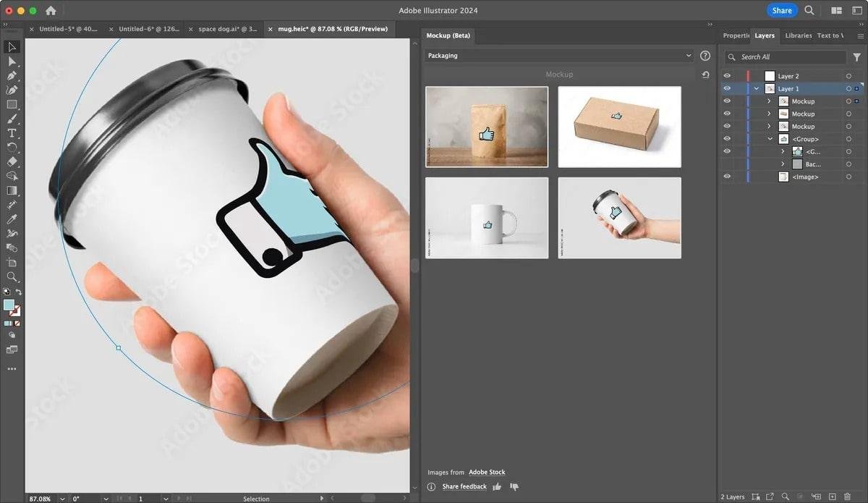This screenshot has height=503, width=868.
Task: Toggle visibility of Layer 2
Action: (x=727, y=76)
